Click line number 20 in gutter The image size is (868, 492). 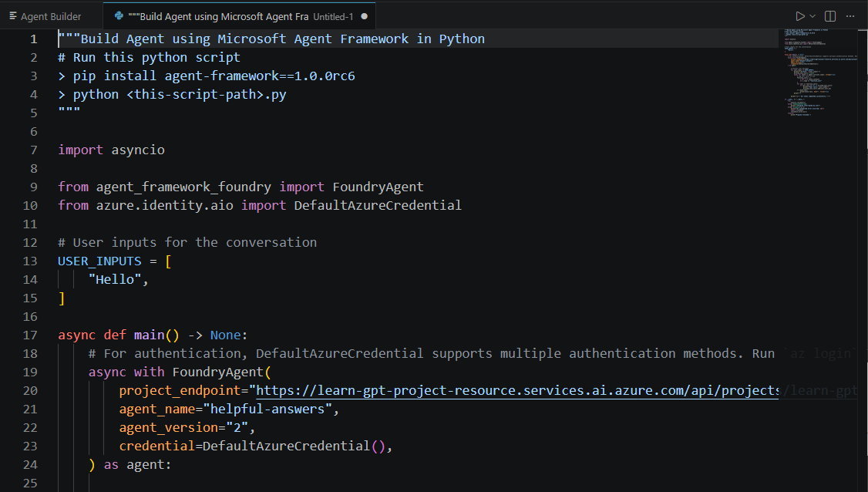pyautogui.click(x=30, y=391)
